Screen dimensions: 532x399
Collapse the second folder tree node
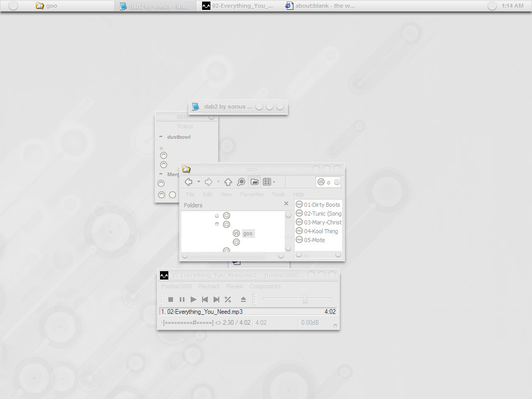pyautogui.click(x=217, y=224)
